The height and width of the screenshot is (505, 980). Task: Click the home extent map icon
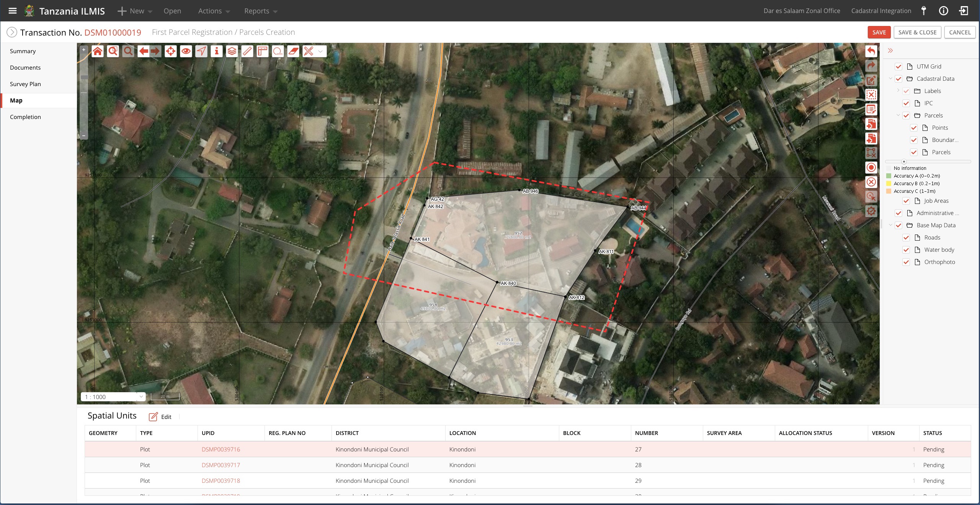(x=98, y=51)
